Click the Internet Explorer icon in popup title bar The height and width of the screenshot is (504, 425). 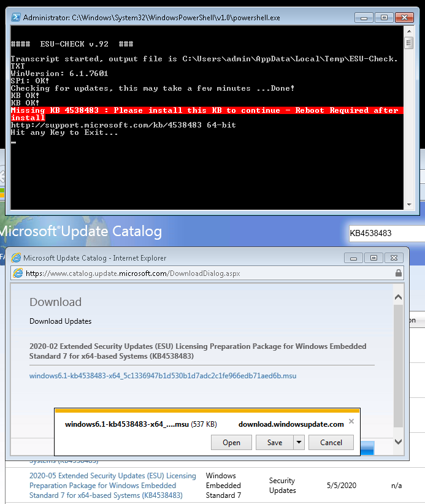[x=16, y=258]
